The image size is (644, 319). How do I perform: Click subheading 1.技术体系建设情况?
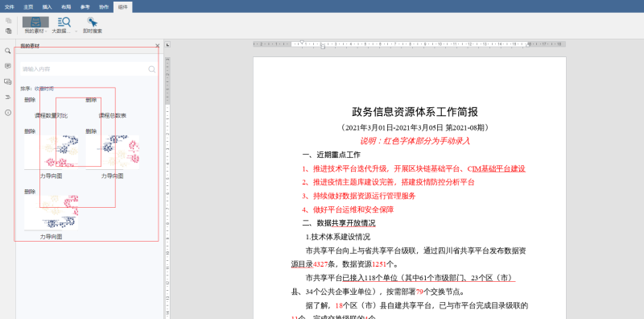pos(338,237)
